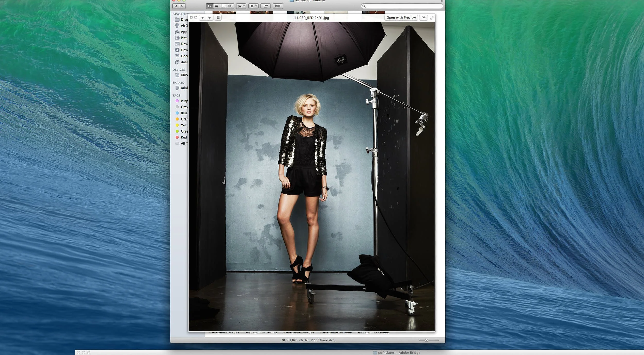Click the Open with Preview button
This screenshot has width=644, height=355.
tap(401, 18)
